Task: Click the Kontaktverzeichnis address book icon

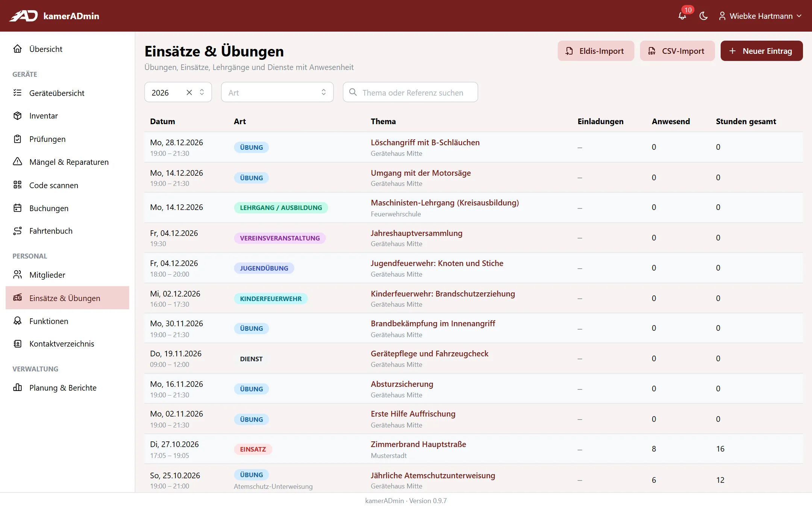Action: click(x=17, y=344)
